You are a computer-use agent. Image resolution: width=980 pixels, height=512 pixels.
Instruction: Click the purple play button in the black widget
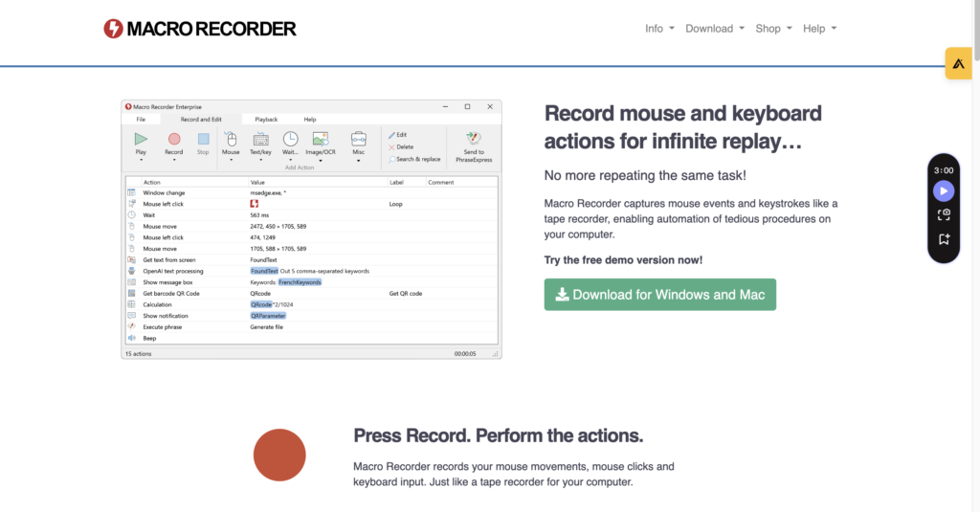944,190
